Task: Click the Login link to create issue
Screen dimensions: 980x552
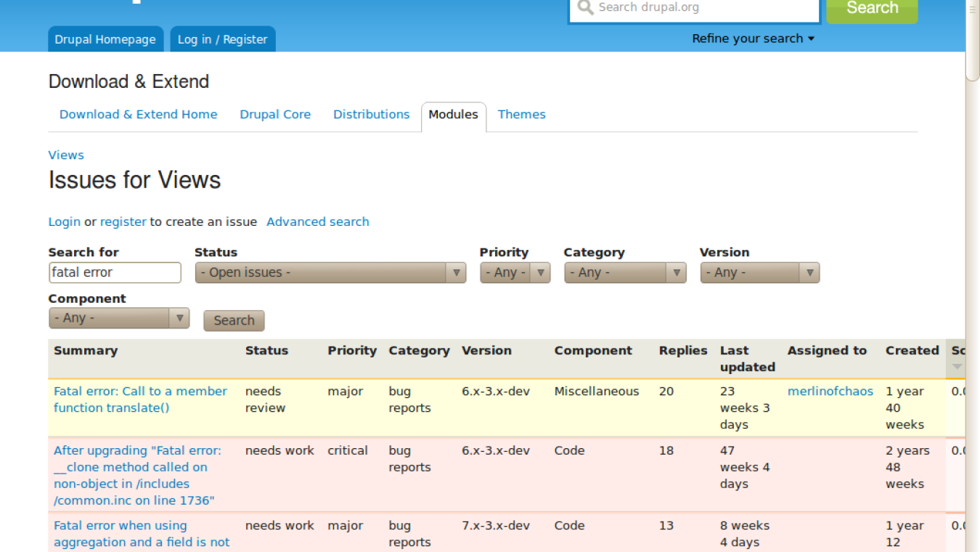Action: tap(65, 222)
